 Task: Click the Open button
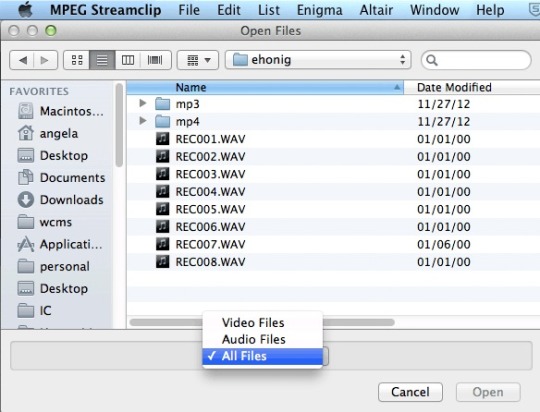coord(488,392)
